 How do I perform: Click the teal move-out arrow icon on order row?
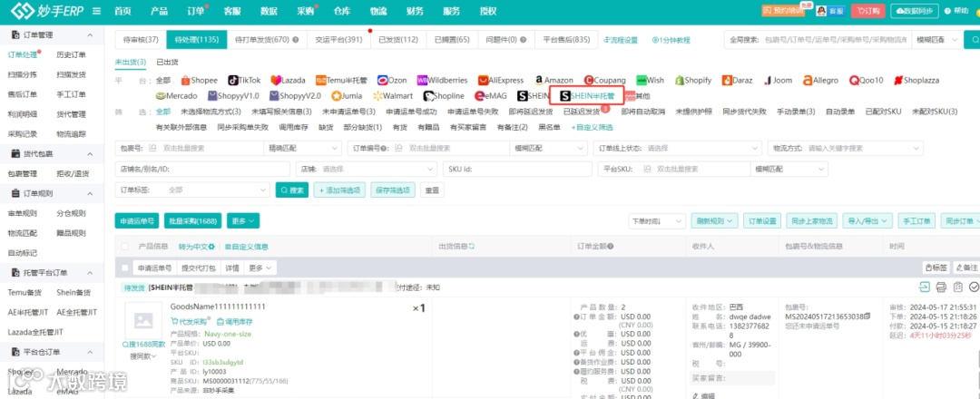pyautogui.click(x=924, y=287)
